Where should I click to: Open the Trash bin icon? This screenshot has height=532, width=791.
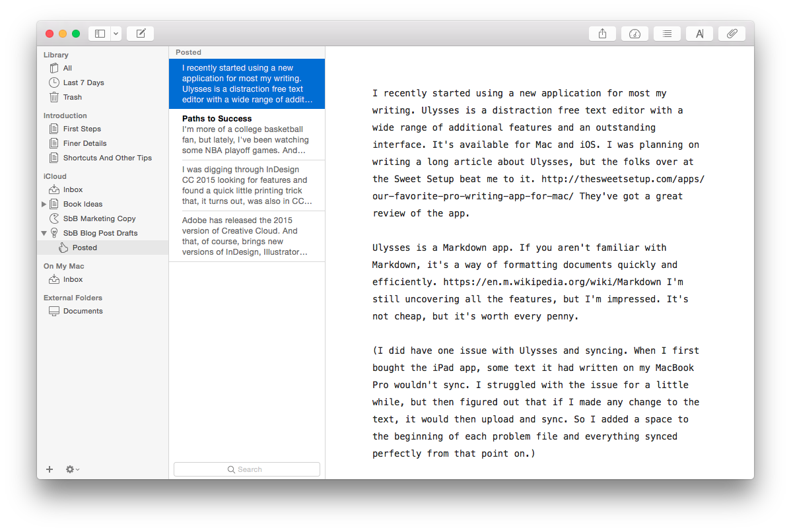pyautogui.click(x=54, y=97)
